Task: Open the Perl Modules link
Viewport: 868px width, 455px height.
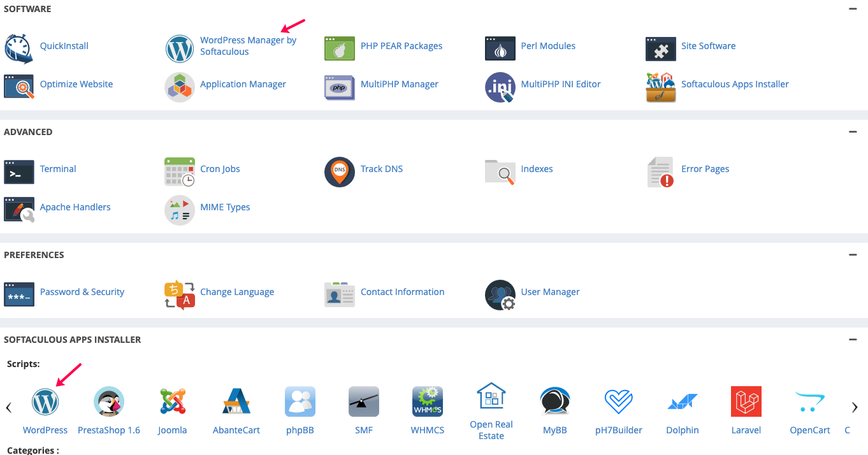Action: click(x=548, y=46)
